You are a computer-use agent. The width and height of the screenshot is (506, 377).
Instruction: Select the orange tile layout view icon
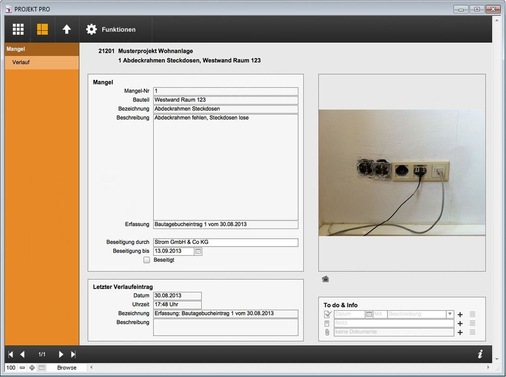click(42, 29)
